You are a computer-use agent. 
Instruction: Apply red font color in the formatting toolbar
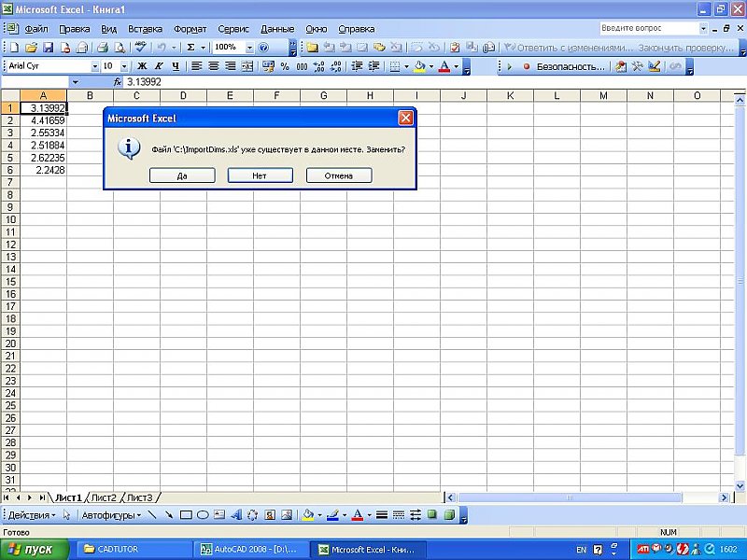click(x=444, y=66)
